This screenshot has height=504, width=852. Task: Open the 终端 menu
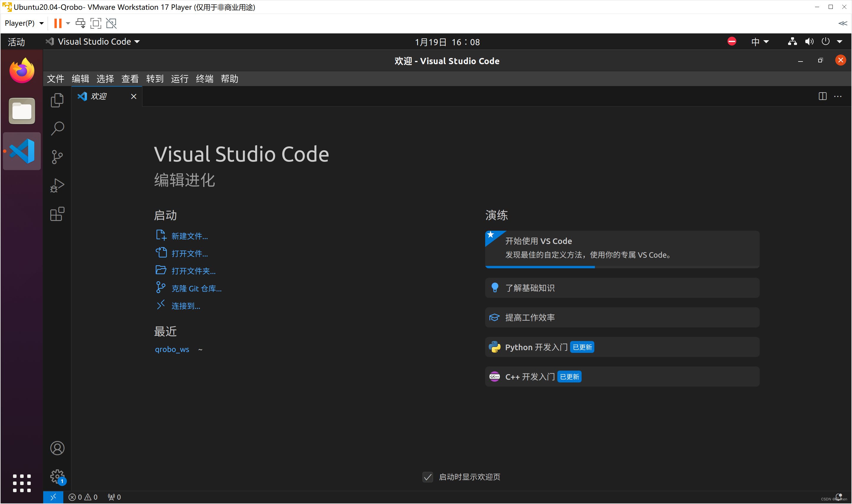pos(204,79)
